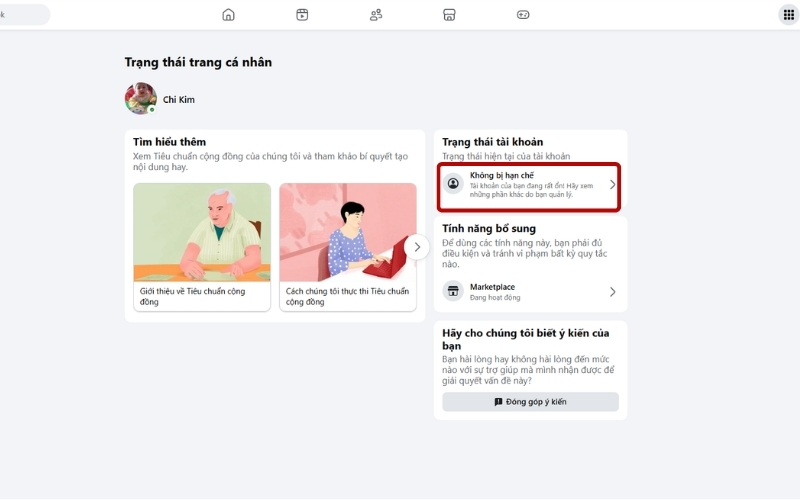Screen dimensions: 800x500
Task: Click the search box in top bar
Action: point(24,15)
